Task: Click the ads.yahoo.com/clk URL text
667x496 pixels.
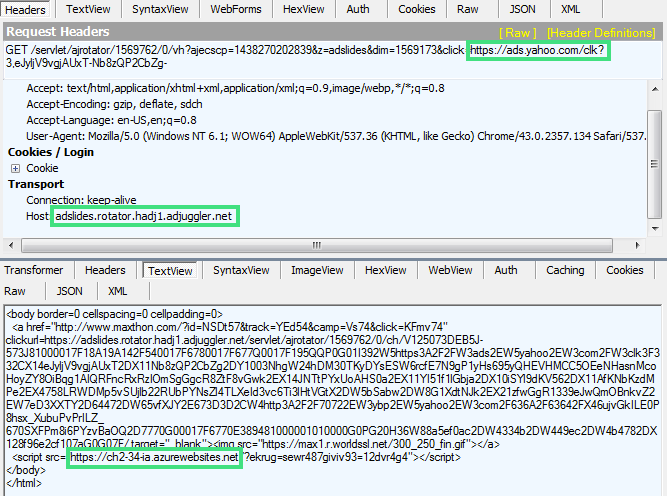Action: pos(537,50)
